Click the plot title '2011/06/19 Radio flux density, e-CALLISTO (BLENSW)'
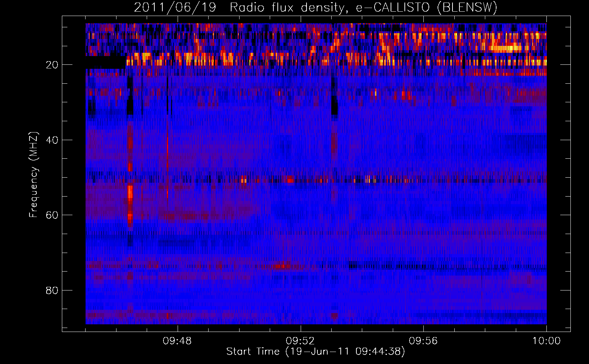589x364 pixels. (316, 8)
